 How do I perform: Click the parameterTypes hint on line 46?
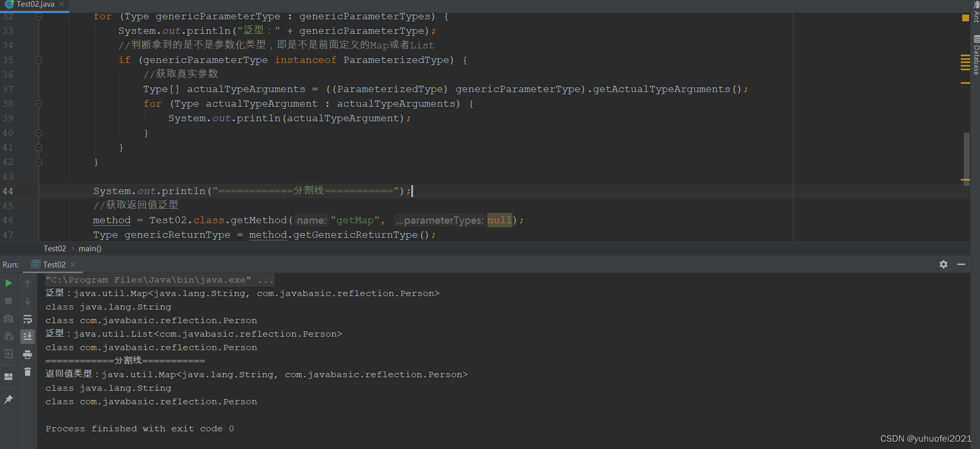(x=439, y=221)
